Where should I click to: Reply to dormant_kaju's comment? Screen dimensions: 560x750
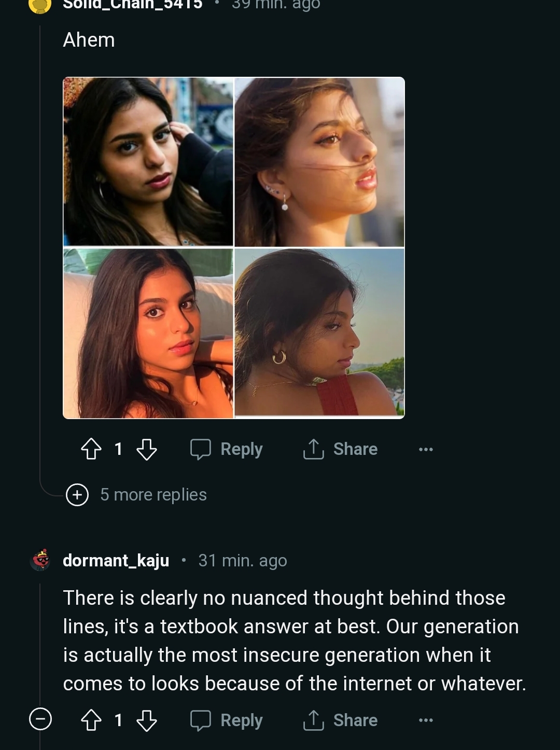pyautogui.click(x=227, y=720)
